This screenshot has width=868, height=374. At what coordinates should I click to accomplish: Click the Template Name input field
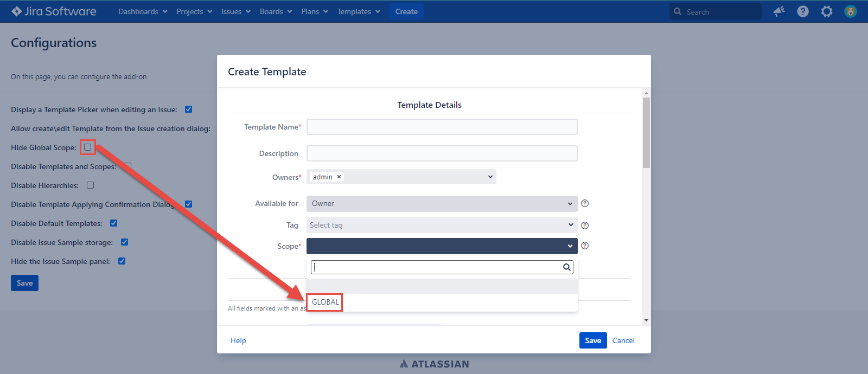point(442,127)
